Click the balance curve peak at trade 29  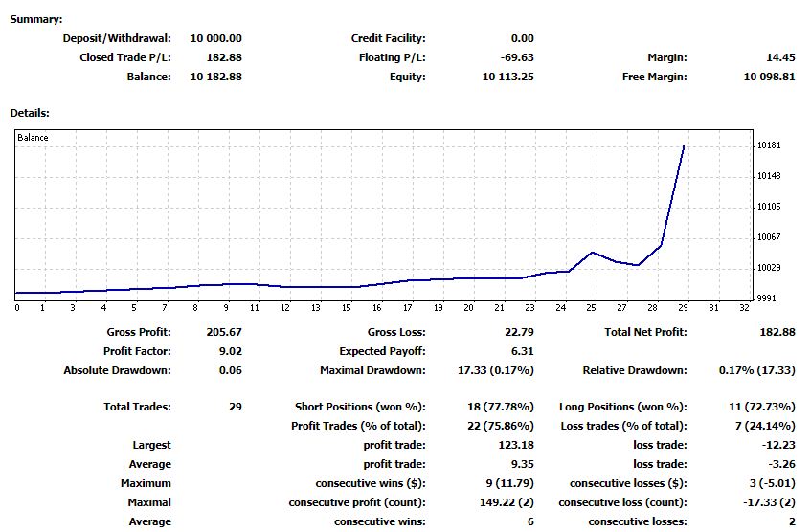click(x=684, y=146)
